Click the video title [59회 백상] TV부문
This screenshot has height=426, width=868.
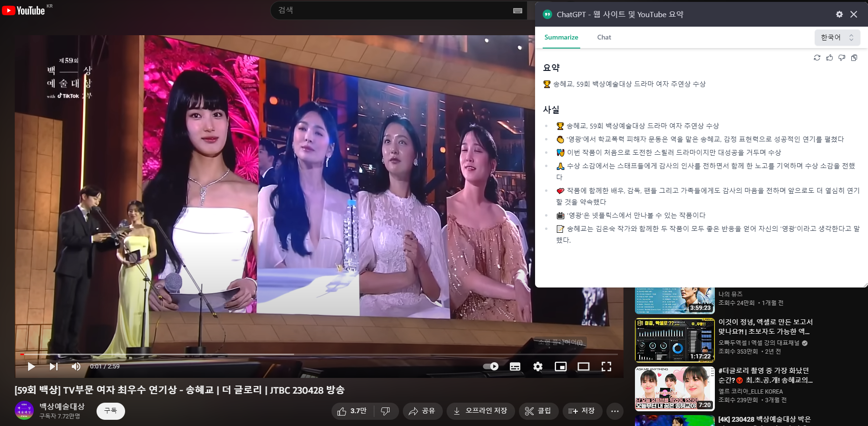point(180,390)
